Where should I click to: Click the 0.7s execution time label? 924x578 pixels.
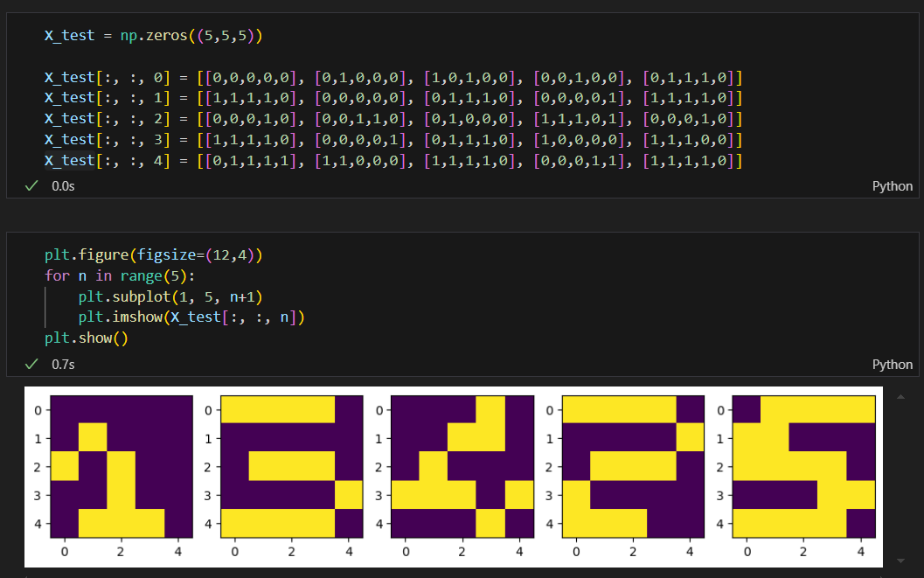(63, 364)
